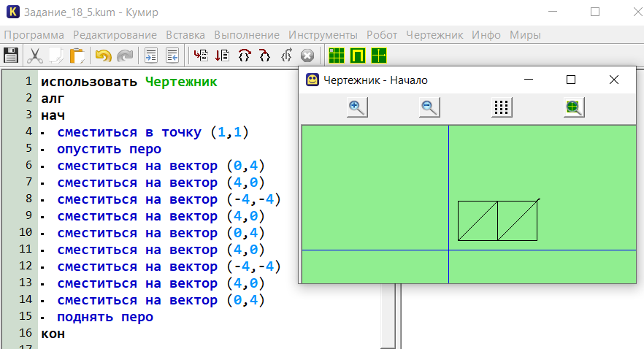Viewport: 644px width, 349px height.
Task: Click the 'опустить перо' line
Action: (110, 149)
